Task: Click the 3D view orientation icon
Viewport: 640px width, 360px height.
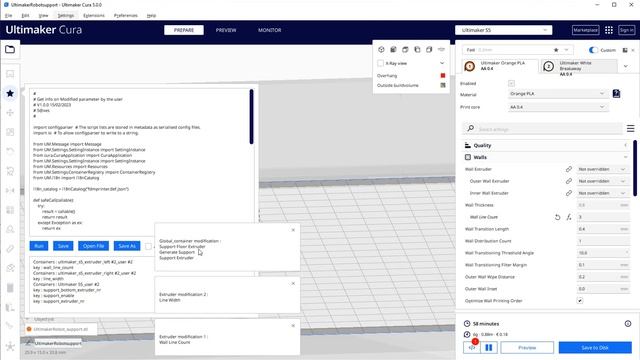Action: [x=381, y=49]
